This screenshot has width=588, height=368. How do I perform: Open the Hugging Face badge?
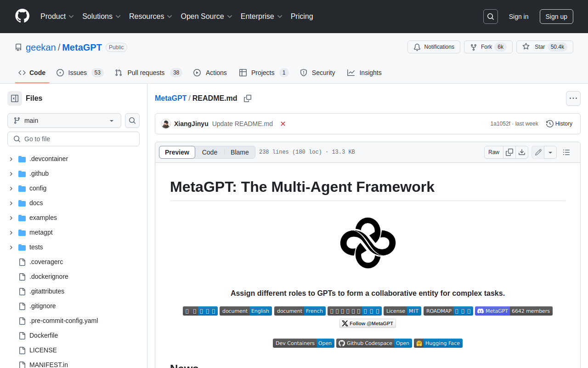pyautogui.click(x=438, y=343)
